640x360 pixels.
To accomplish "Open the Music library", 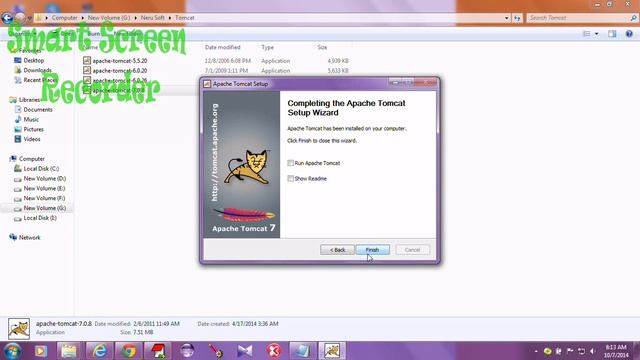I will [x=31, y=119].
